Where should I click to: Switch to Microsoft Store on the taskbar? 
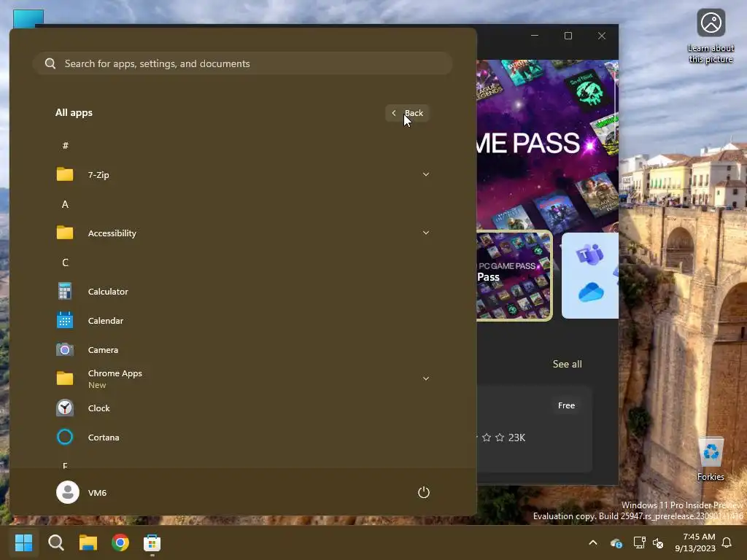tap(152, 542)
